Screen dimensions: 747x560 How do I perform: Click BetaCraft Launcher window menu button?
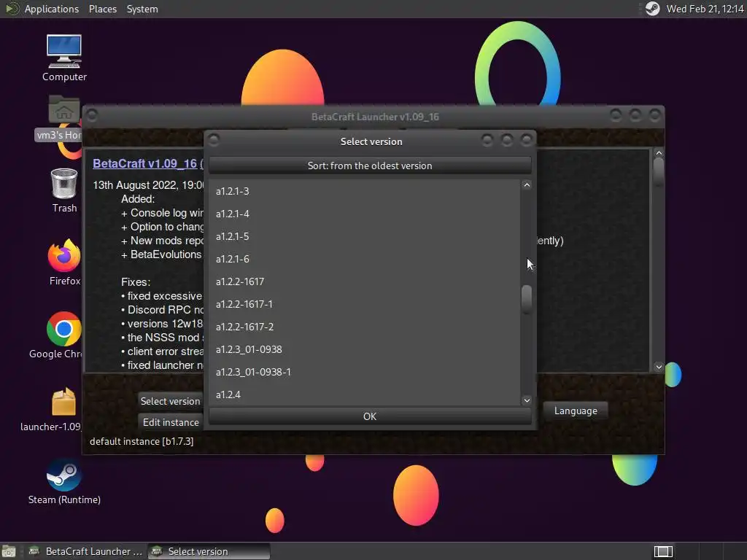(x=92, y=115)
